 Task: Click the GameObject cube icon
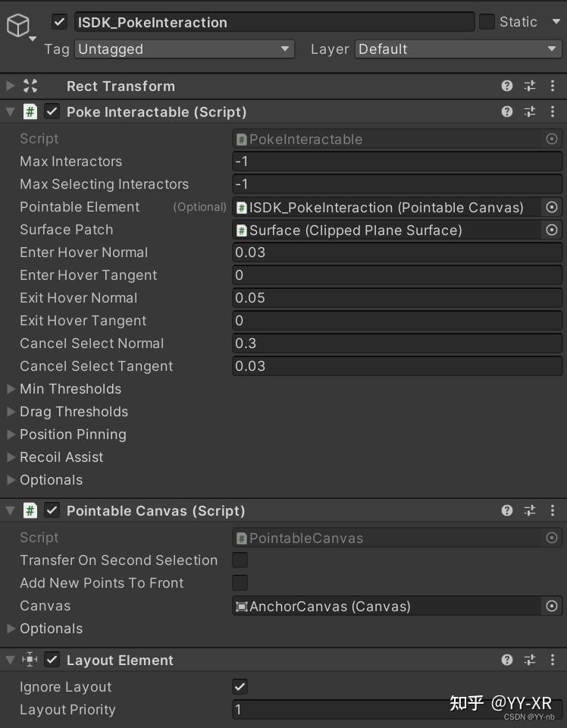(17, 26)
